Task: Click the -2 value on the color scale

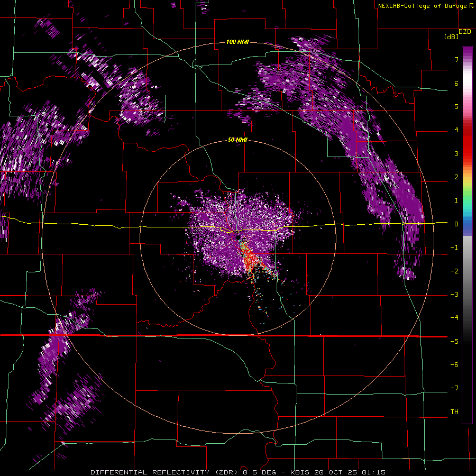Action: click(454, 271)
